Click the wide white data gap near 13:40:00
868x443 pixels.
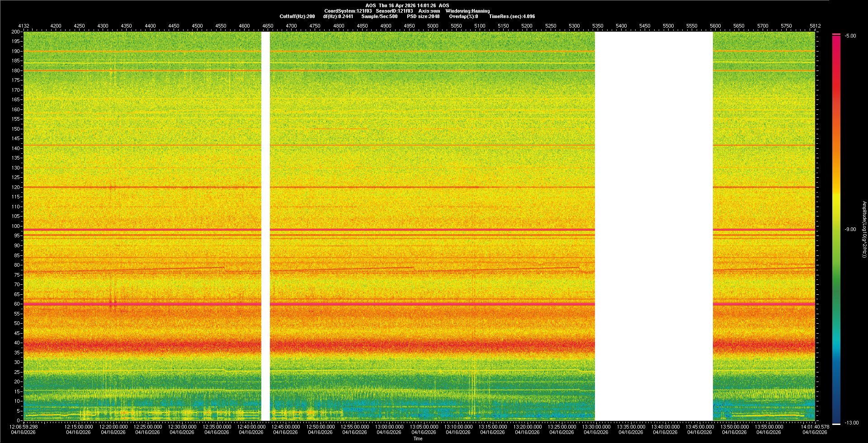click(x=654, y=226)
